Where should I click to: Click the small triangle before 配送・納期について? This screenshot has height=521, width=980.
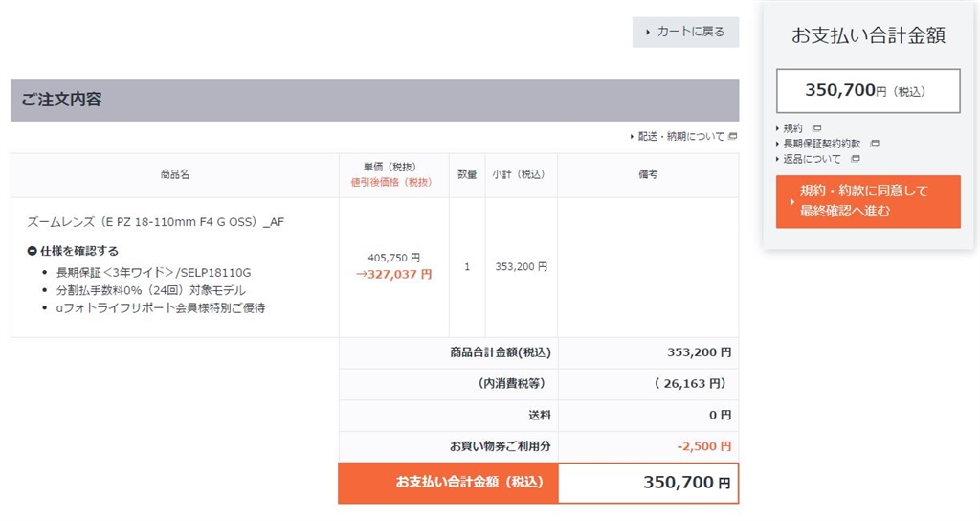(632, 137)
